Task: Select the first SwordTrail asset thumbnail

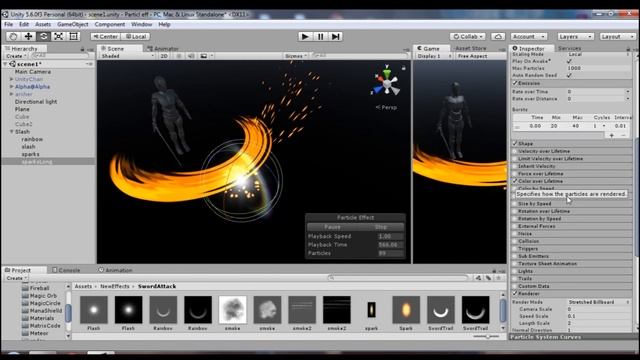Action: 440,310
